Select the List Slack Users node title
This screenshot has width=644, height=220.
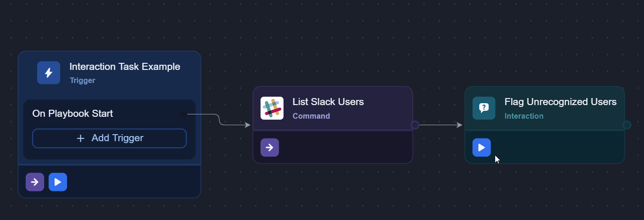[x=328, y=102]
